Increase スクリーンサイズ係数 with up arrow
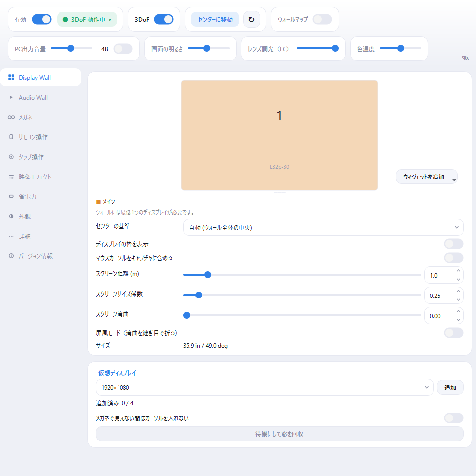 tap(458, 291)
